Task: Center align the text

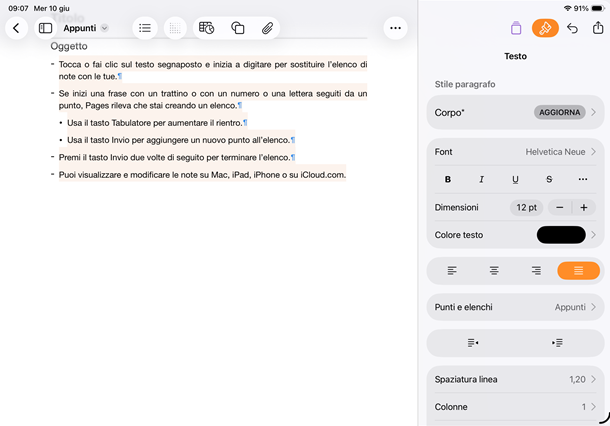Action: (x=494, y=271)
